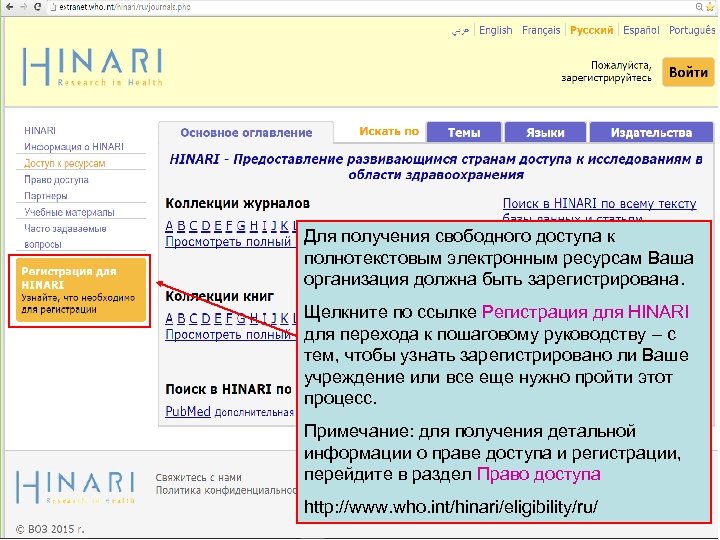Select book collection letter B
This screenshot has width=720, height=540.
pyautogui.click(x=181, y=318)
